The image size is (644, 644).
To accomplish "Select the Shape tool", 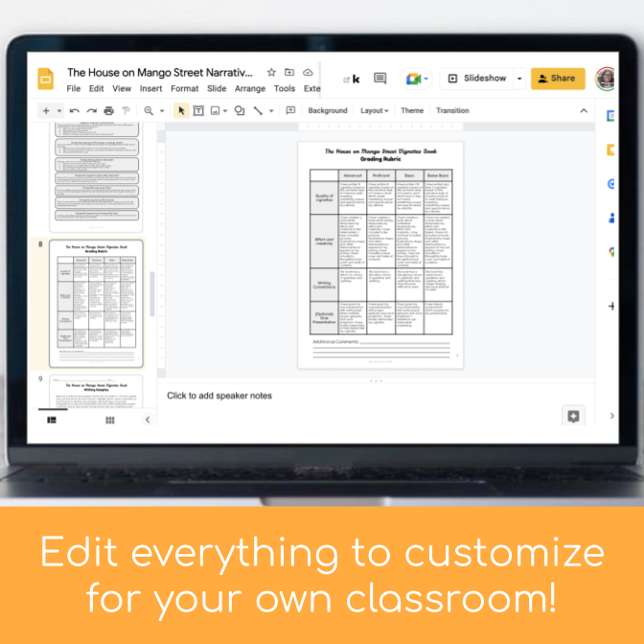I will pos(239,111).
